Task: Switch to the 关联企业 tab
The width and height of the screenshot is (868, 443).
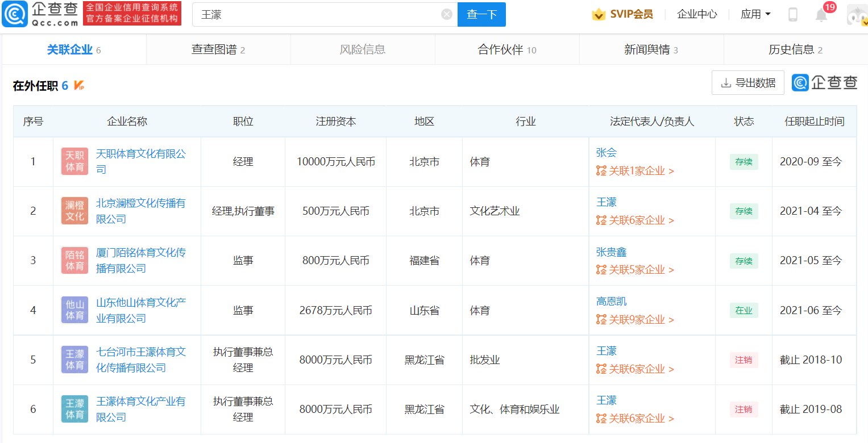Action: point(74,49)
